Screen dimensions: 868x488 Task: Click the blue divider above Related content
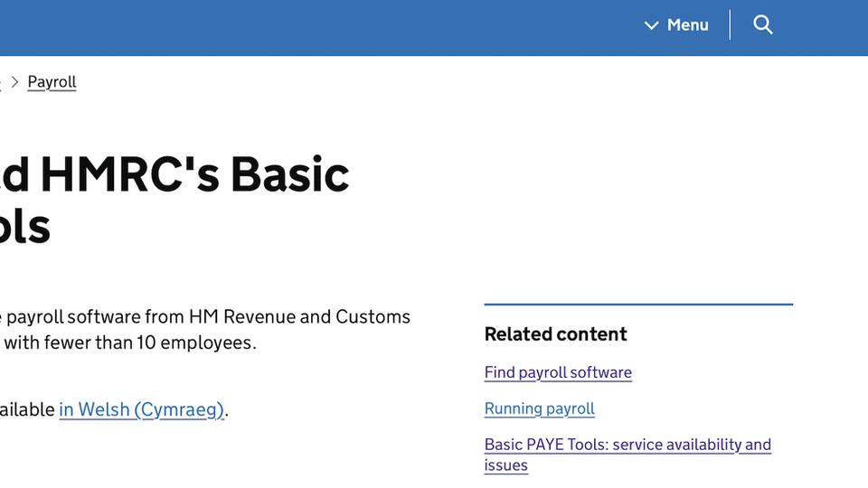click(638, 305)
